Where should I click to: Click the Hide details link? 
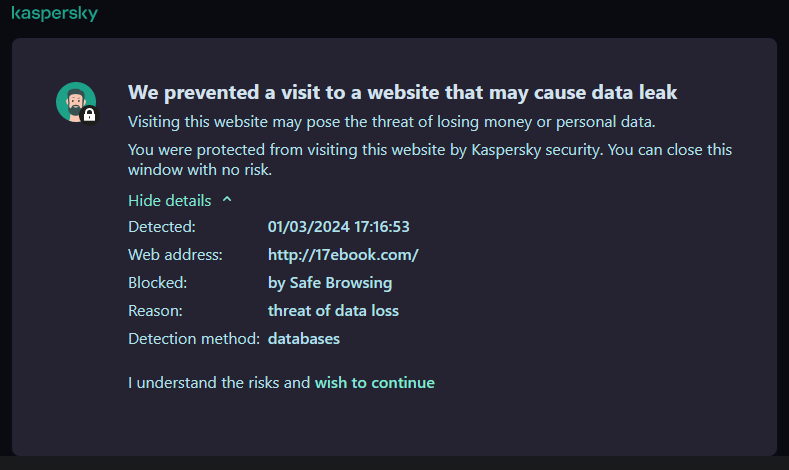[169, 200]
